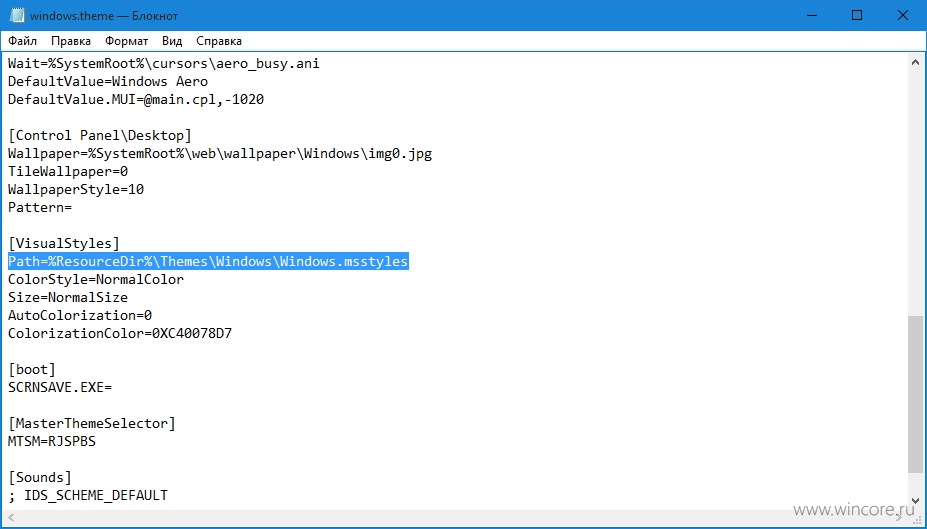Click the MTSM=RJSPBS line
Image resolution: width=927 pixels, height=529 pixels.
pyautogui.click(x=52, y=442)
